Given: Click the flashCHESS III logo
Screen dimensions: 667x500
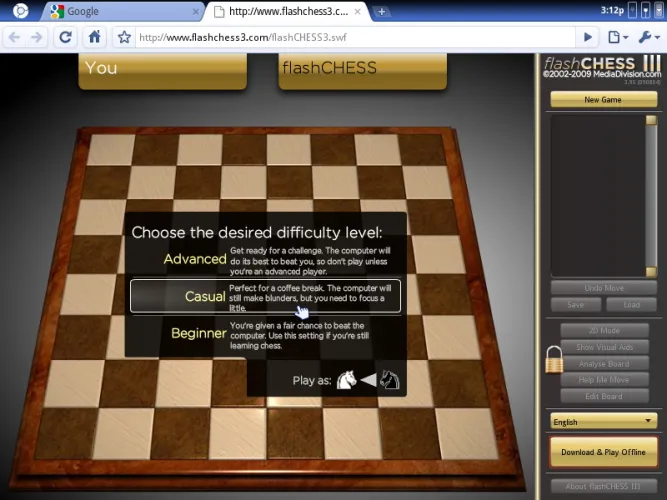Looking at the screenshot, I should pyautogui.click(x=603, y=63).
